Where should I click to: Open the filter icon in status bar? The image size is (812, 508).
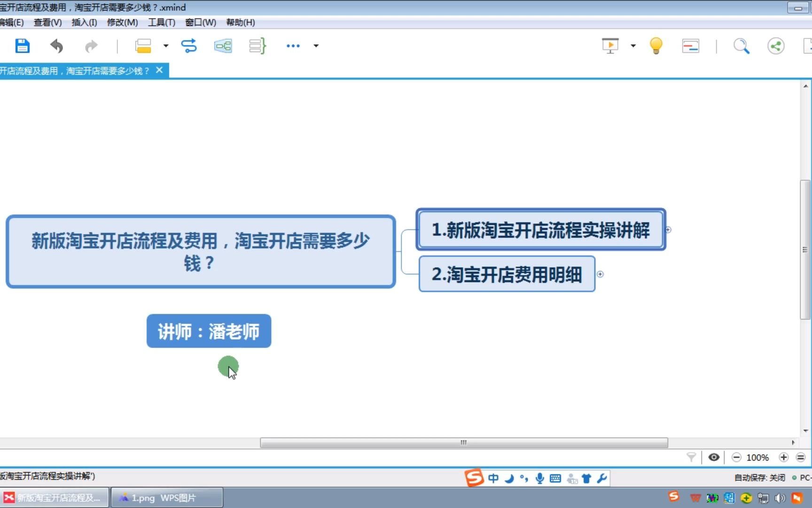pyautogui.click(x=691, y=457)
